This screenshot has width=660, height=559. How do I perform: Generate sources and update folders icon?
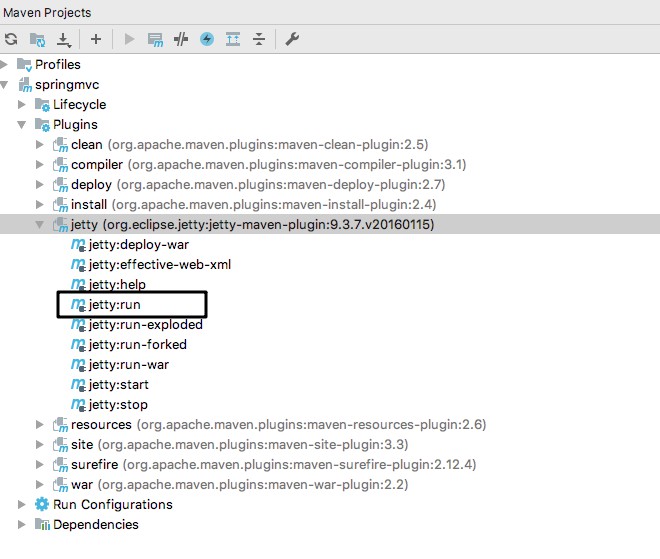coord(37,40)
